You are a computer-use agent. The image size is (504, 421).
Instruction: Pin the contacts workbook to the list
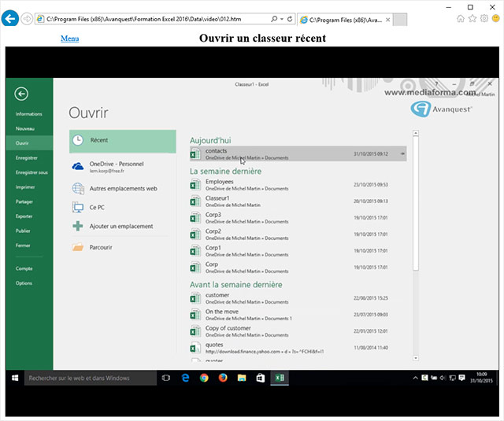[402, 153]
